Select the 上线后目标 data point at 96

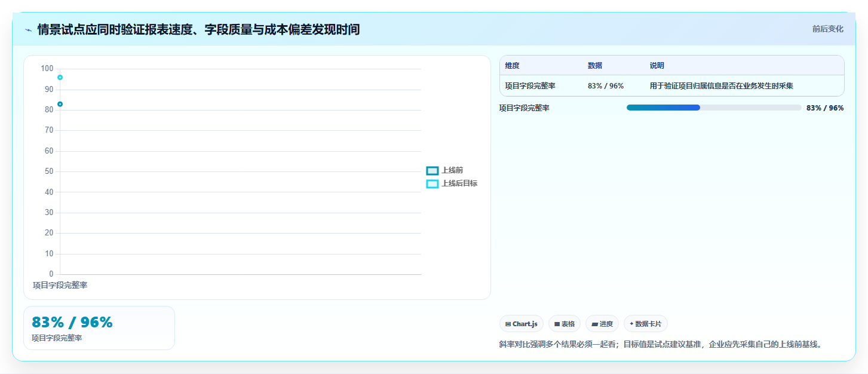(x=60, y=78)
